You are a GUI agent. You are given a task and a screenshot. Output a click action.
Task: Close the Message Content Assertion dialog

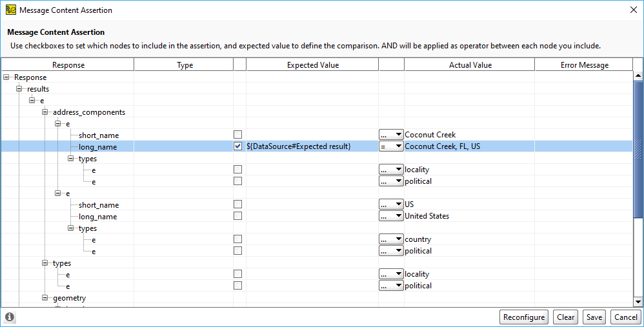point(632,10)
